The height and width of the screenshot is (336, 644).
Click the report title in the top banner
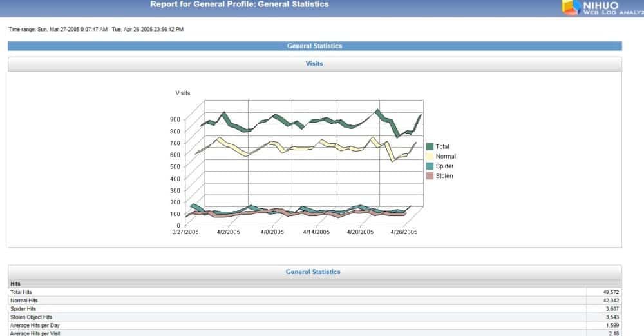[239, 5]
